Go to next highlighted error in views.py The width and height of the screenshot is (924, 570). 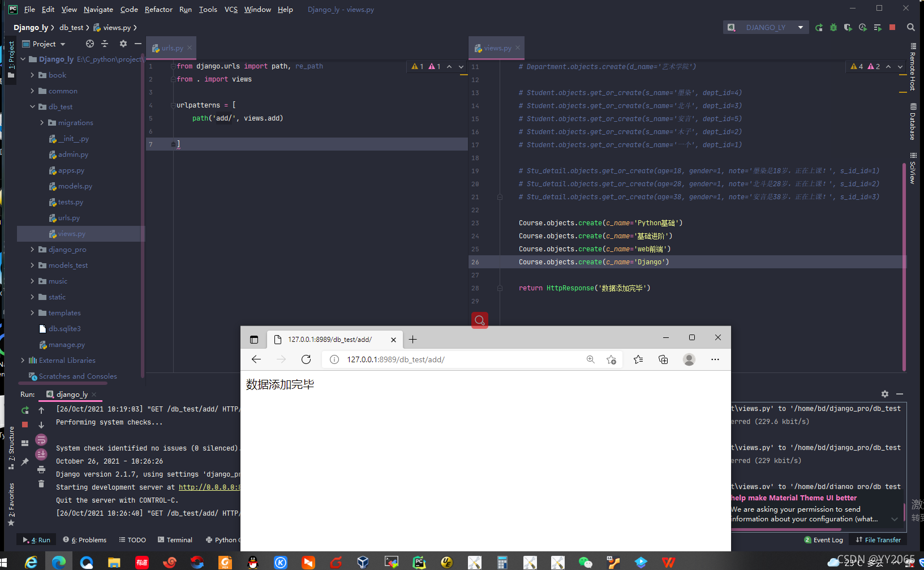[900, 67]
